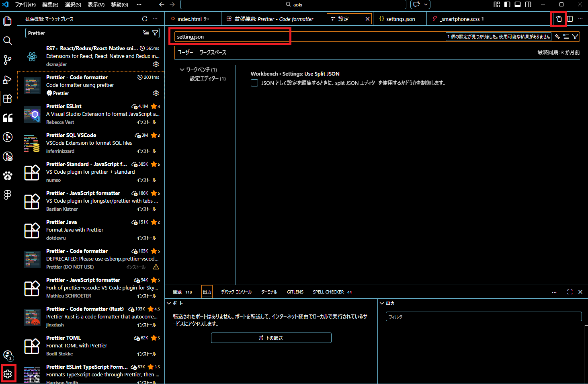Switch to the settings.json editor tab
Screen dimensions: 588x384
(x=400, y=19)
